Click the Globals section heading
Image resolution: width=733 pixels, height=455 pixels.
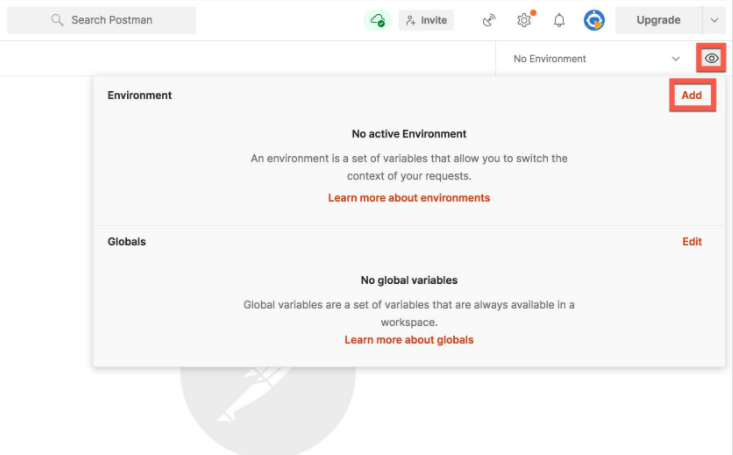[x=127, y=242]
